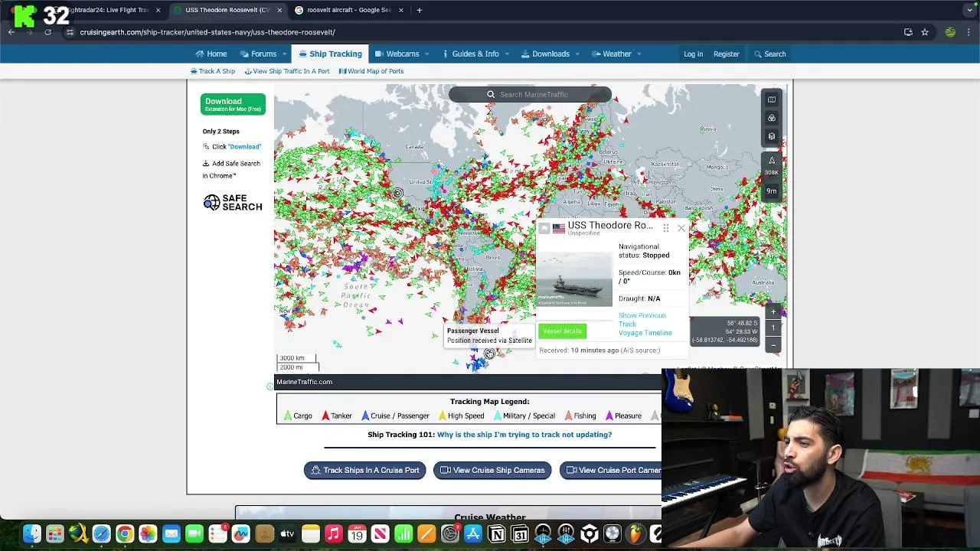Viewport: 980px width, 551px height.
Task: Click the 9m time indicator on map
Action: click(772, 191)
